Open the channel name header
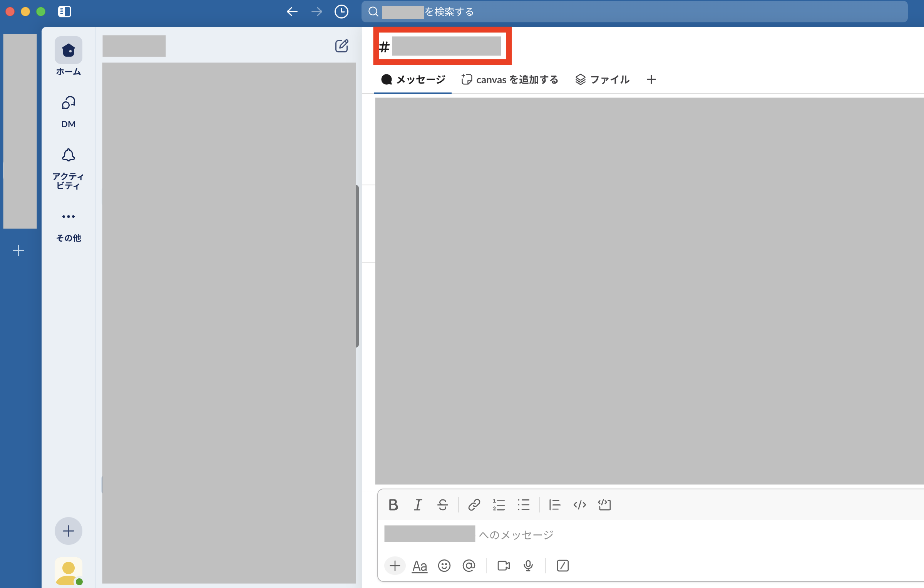The height and width of the screenshot is (588, 924). click(x=442, y=46)
